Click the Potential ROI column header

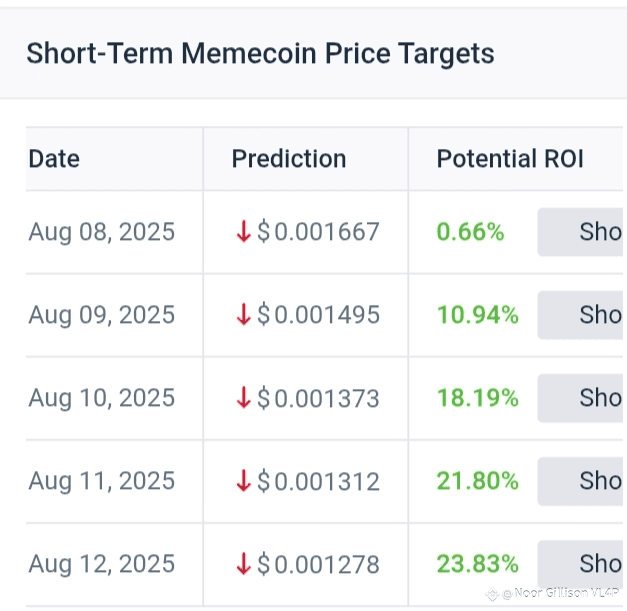(x=510, y=159)
